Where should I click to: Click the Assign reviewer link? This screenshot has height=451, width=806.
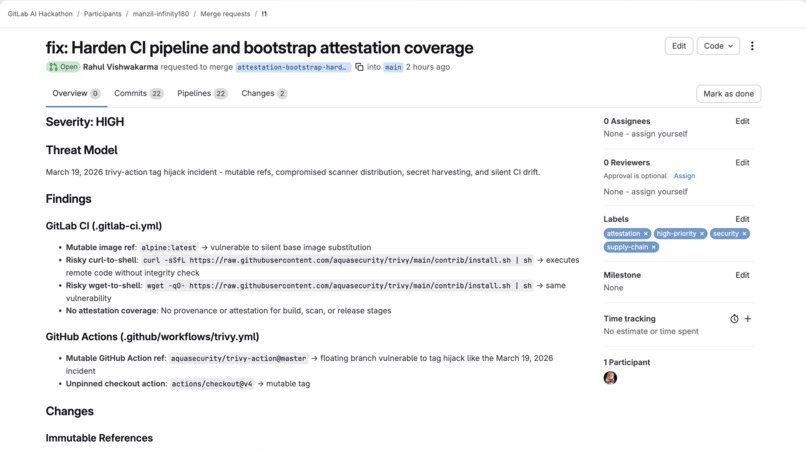[684, 176]
